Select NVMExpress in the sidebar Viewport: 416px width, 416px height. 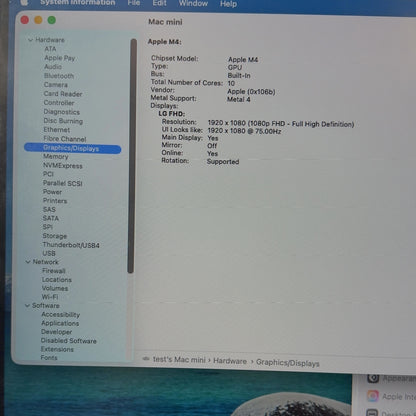(63, 166)
